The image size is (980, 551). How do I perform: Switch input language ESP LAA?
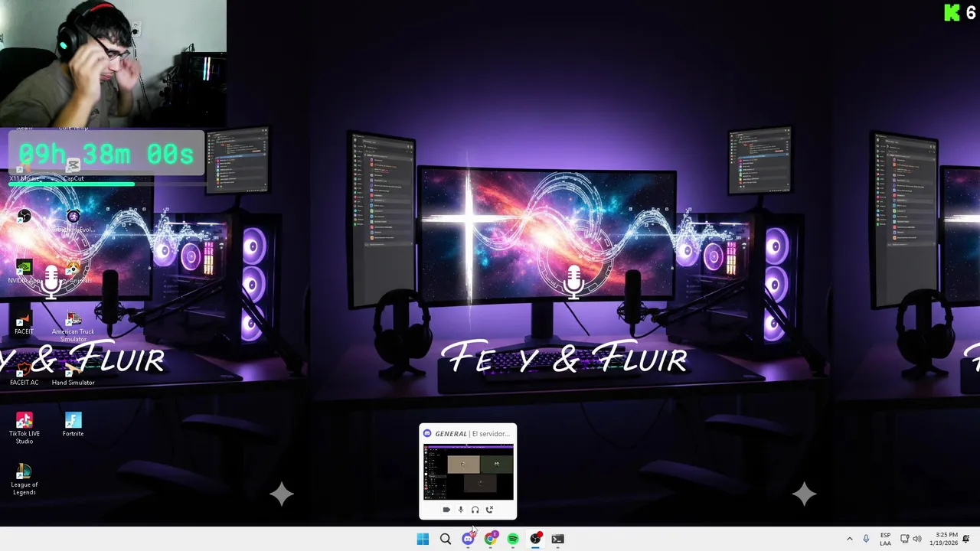tap(885, 539)
